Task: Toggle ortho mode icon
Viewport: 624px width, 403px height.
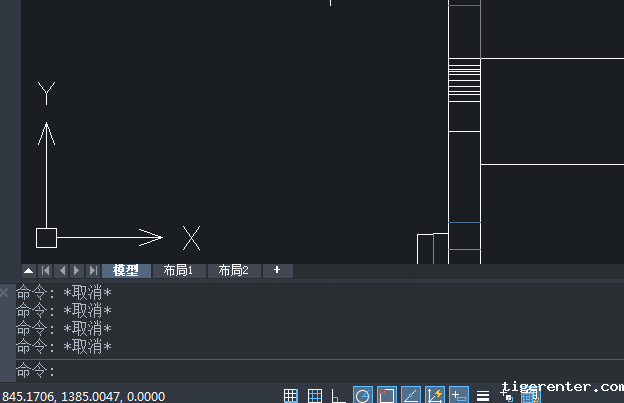Action: click(x=339, y=395)
